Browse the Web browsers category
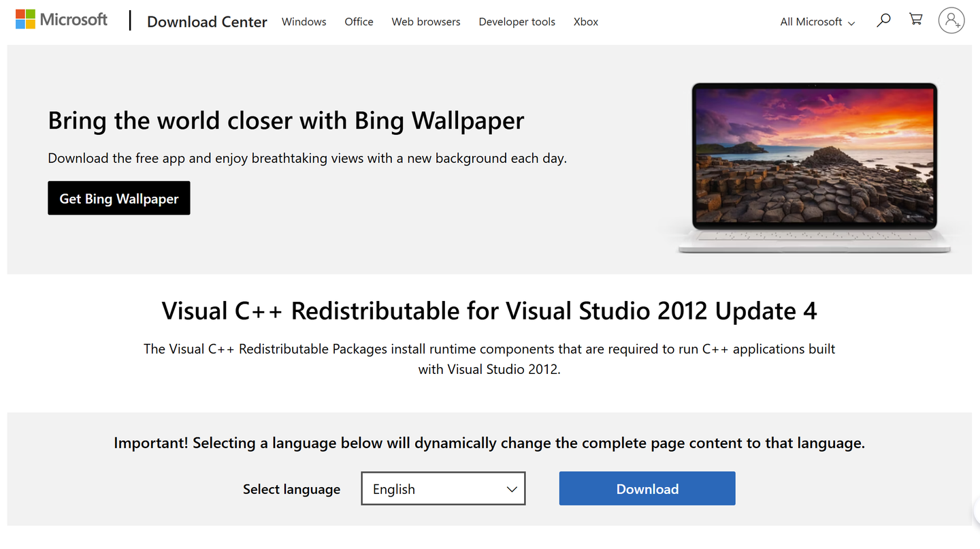The image size is (980, 549). pos(425,21)
